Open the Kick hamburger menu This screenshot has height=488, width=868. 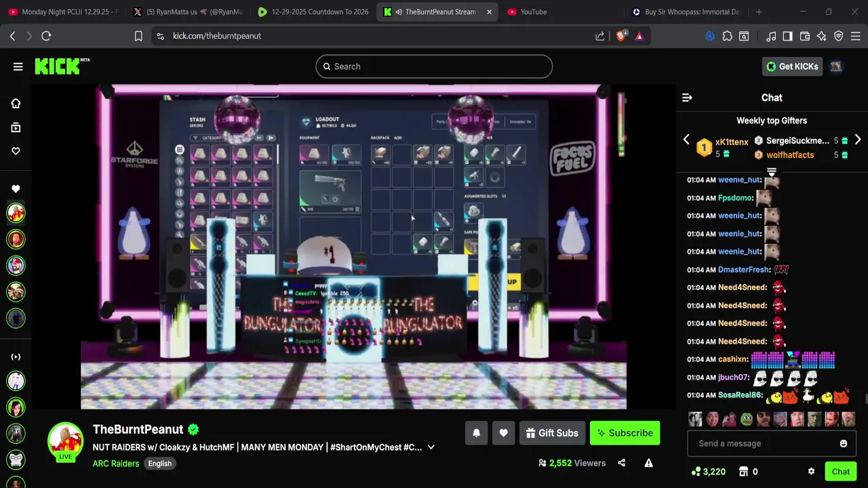click(x=18, y=66)
